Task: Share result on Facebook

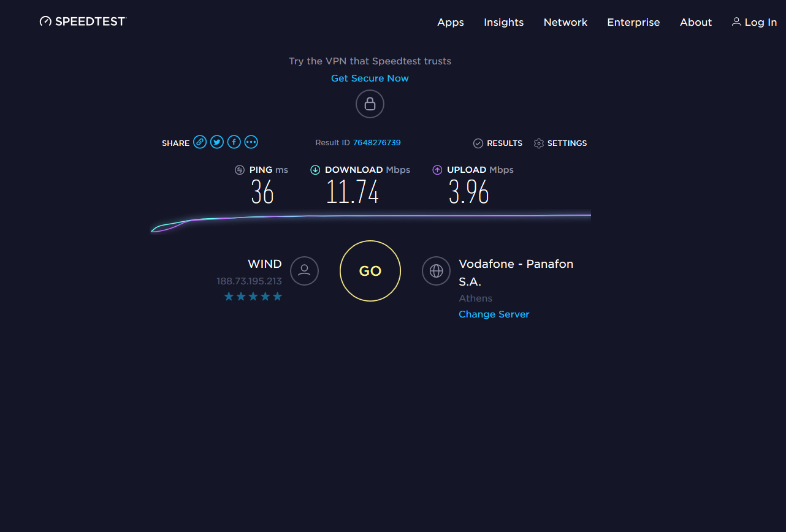Action: (234, 142)
